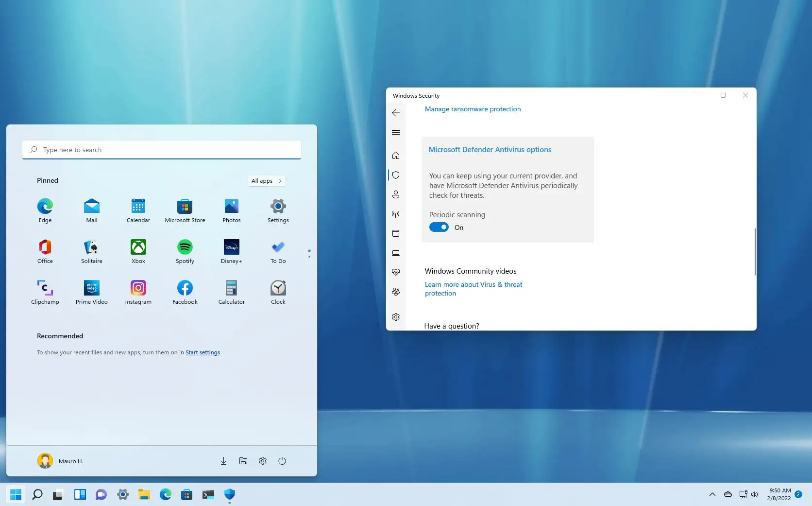The width and height of the screenshot is (812, 506).
Task: Open the Microsoft Store from taskbar
Action: 186,494
